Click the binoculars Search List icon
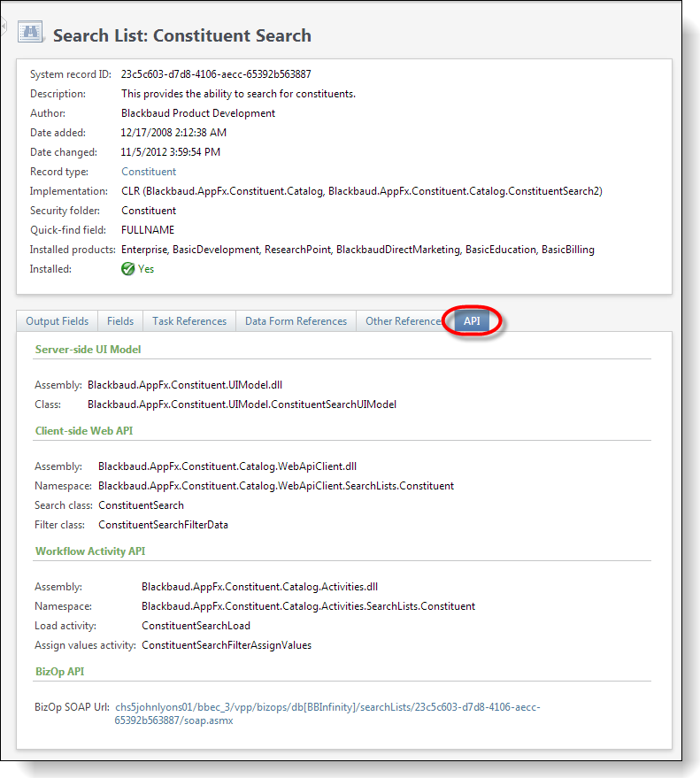The height and width of the screenshot is (778, 700). click(x=32, y=35)
